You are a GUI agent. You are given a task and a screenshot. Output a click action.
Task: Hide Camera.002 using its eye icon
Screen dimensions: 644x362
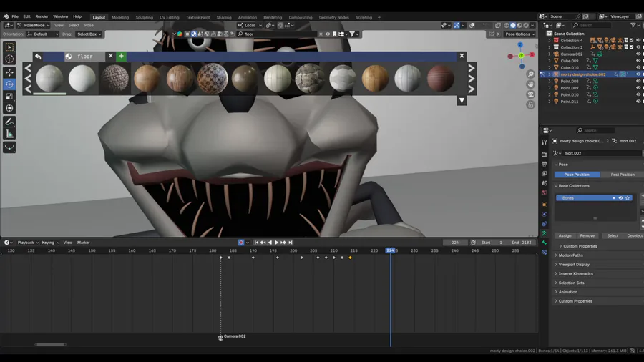coord(638,54)
